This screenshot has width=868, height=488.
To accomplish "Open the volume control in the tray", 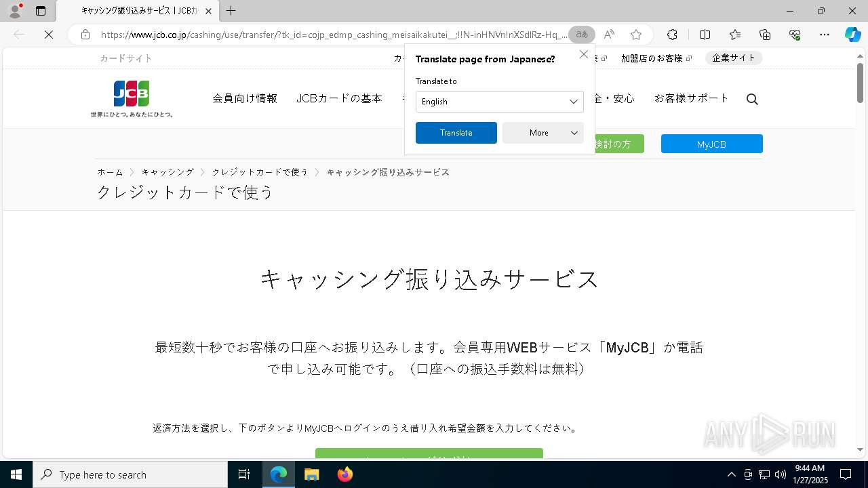I will coord(780,474).
